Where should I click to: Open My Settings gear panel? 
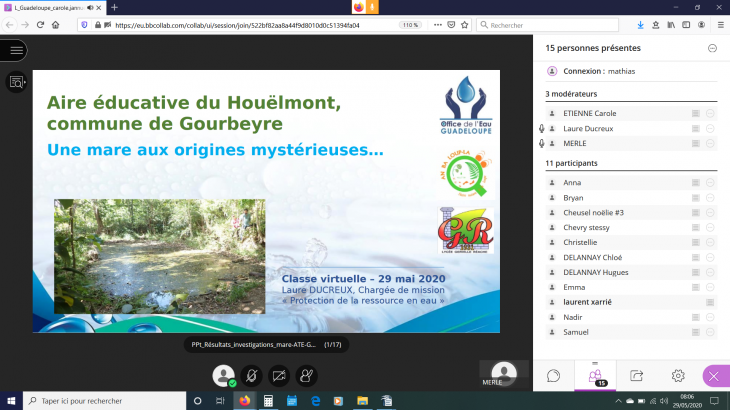coord(677,376)
